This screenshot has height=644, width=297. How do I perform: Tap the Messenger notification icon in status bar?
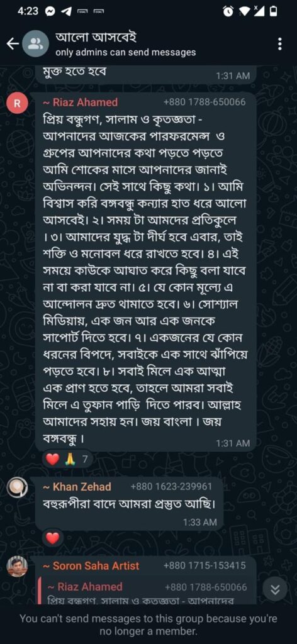coord(50,12)
